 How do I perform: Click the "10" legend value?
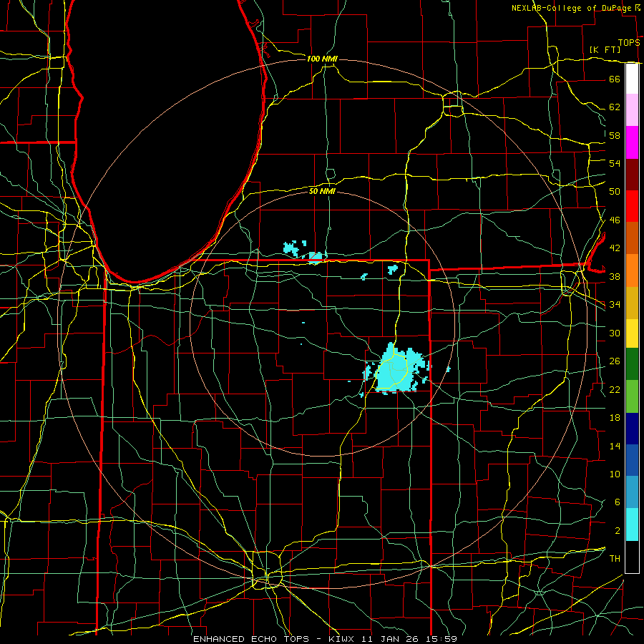[x=615, y=474]
